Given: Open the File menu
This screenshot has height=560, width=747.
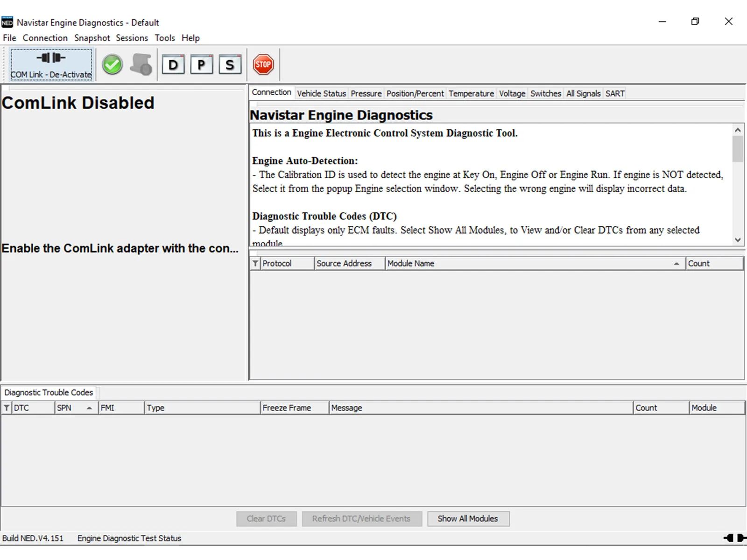Looking at the screenshot, I should [x=9, y=38].
